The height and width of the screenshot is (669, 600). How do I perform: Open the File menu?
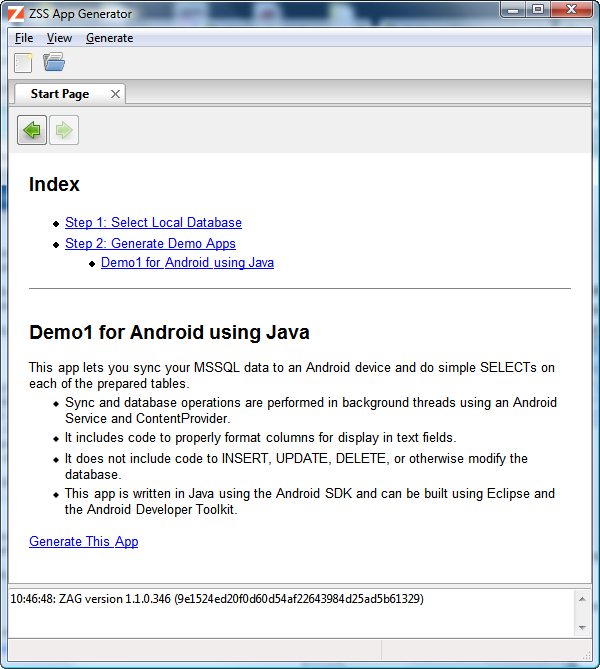click(24, 38)
